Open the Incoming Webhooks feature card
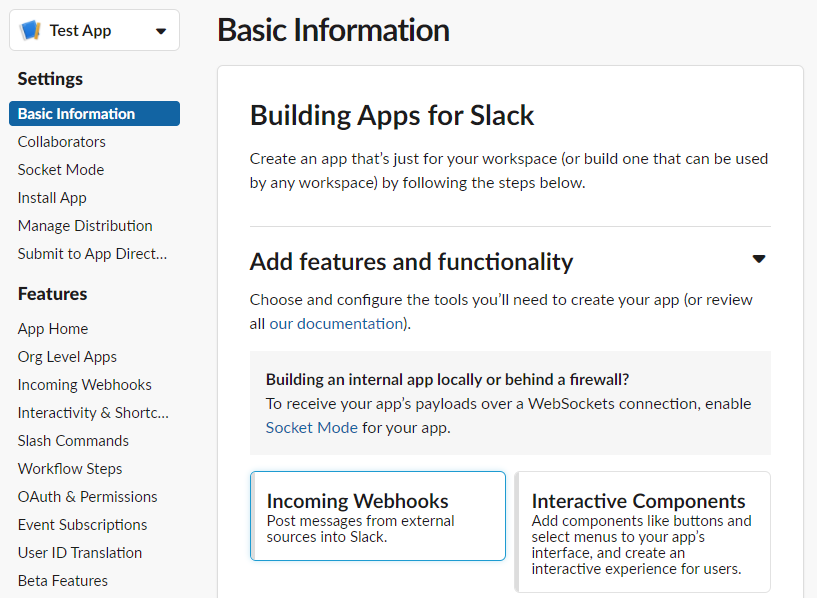The width and height of the screenshot is (817, 598). pyautogui.click(x=378, y=516)
